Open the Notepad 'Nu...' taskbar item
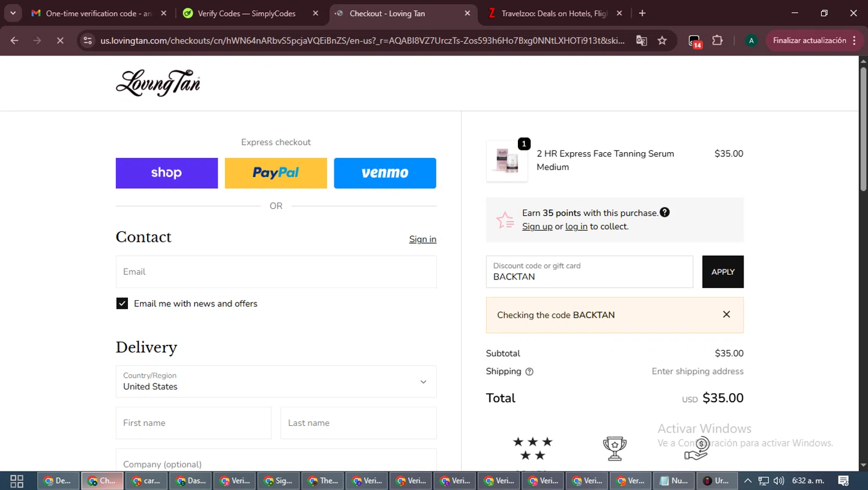This screenshot has height=490, width=868. 674,481
